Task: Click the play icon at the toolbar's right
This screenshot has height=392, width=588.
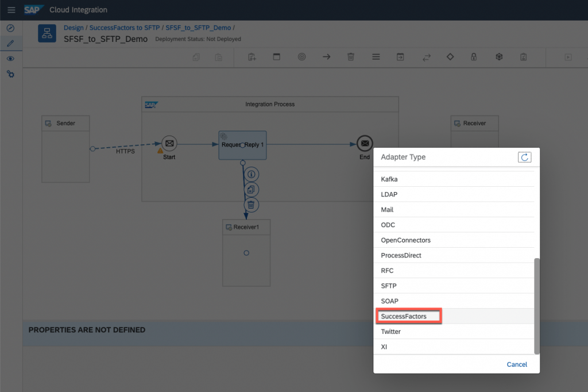Action: point(568,57)
